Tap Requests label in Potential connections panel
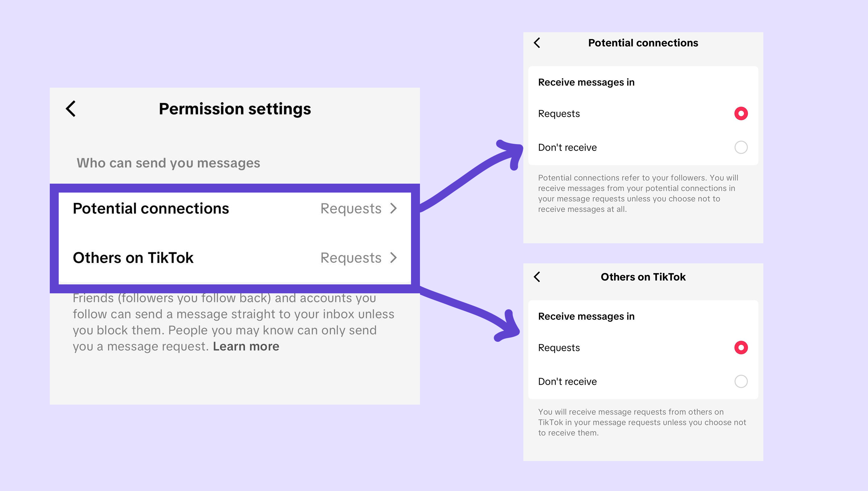 coord(559,114)
